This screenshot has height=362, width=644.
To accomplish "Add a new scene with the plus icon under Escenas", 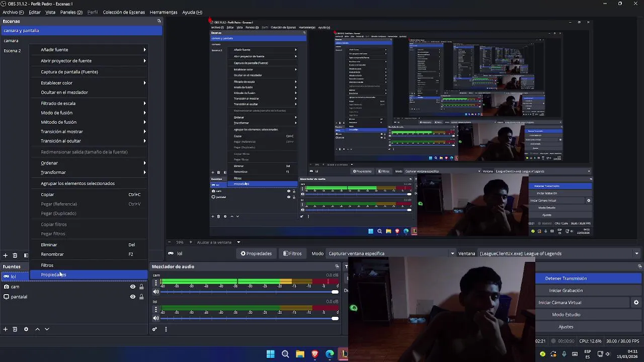I will click(5, 255).
